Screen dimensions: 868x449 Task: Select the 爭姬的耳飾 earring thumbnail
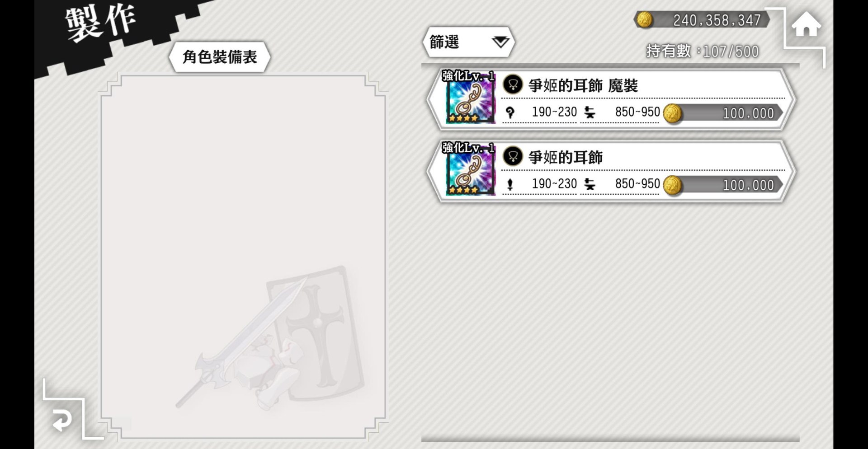coord(470,170)
